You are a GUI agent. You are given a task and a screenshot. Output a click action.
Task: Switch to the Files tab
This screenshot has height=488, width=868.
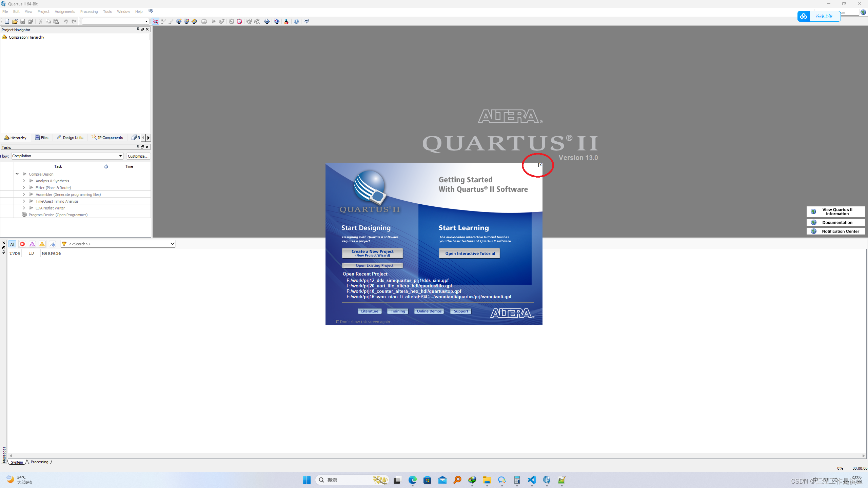point(42,138)
